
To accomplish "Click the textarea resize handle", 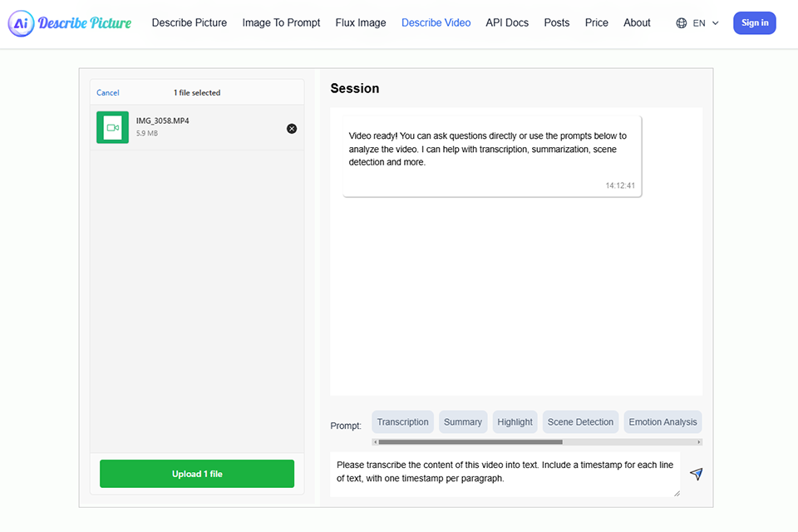I will [x=677, y=493].
